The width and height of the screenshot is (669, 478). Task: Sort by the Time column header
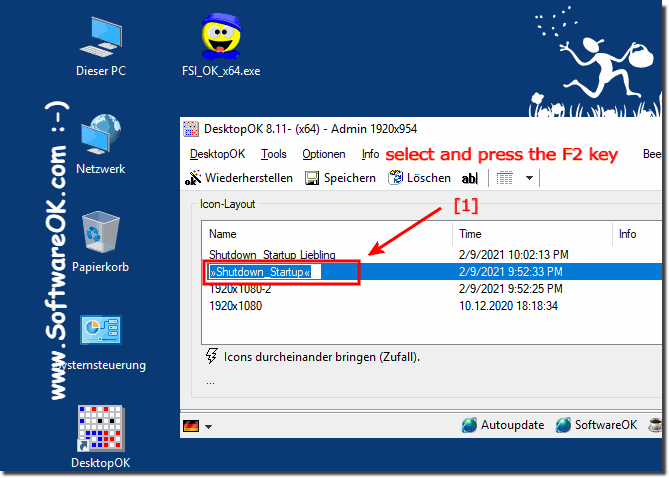coord(532,234)
